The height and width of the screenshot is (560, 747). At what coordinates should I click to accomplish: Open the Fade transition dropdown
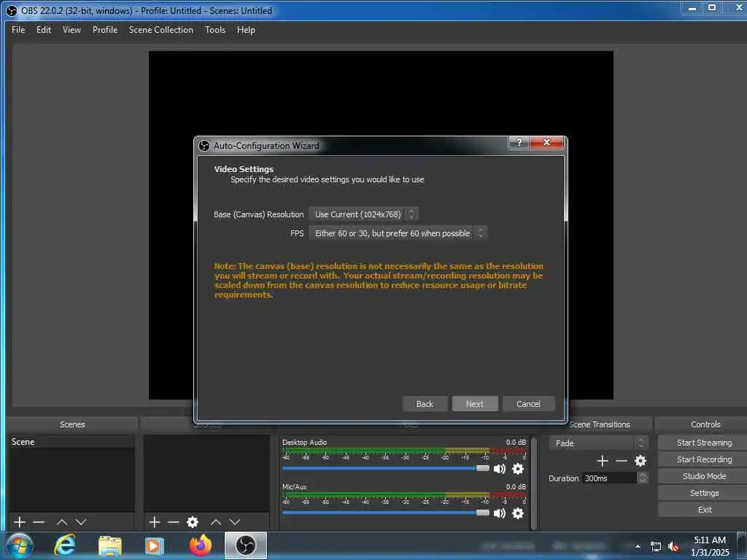click(598, 443)
